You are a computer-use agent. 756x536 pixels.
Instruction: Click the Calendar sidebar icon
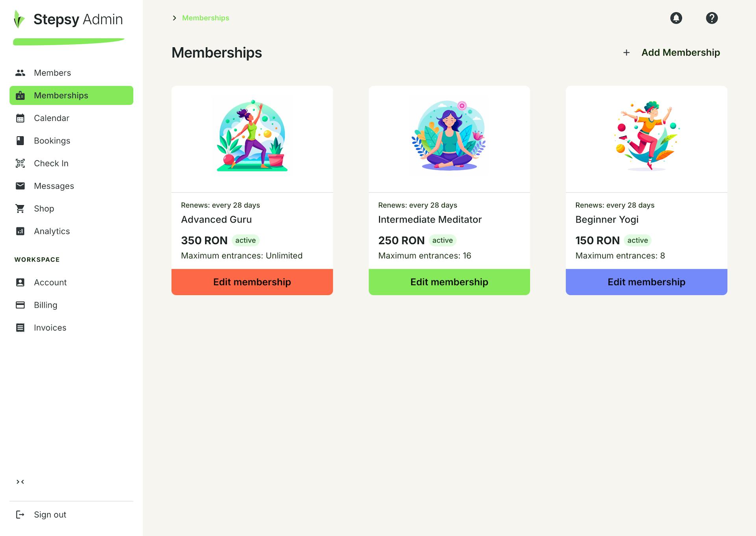(20, 118)
